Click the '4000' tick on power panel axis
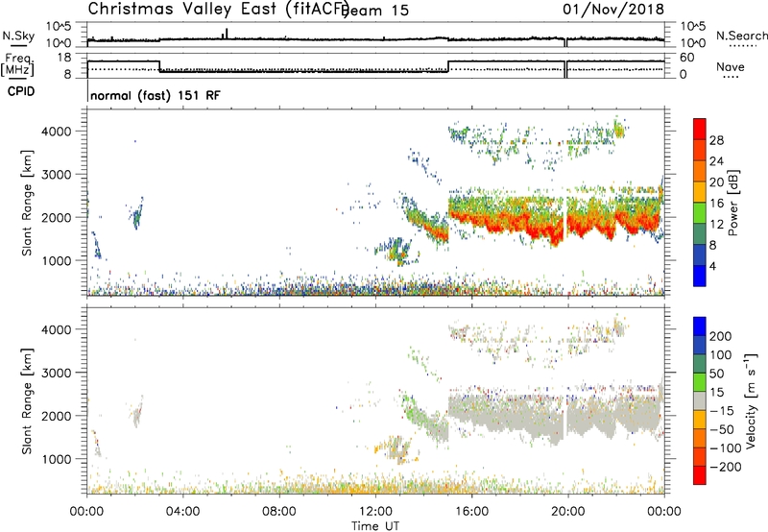The image size is (768, 532). click(57, 132)
